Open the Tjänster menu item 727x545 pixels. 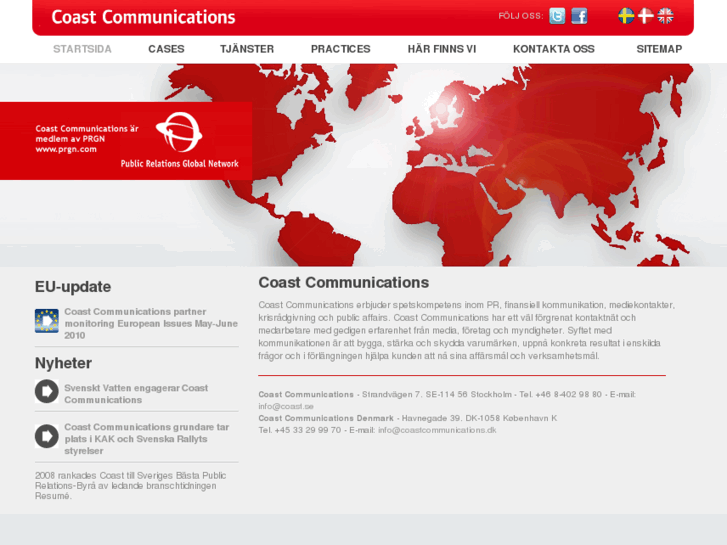pyautogui.click(x=247, y=49)
